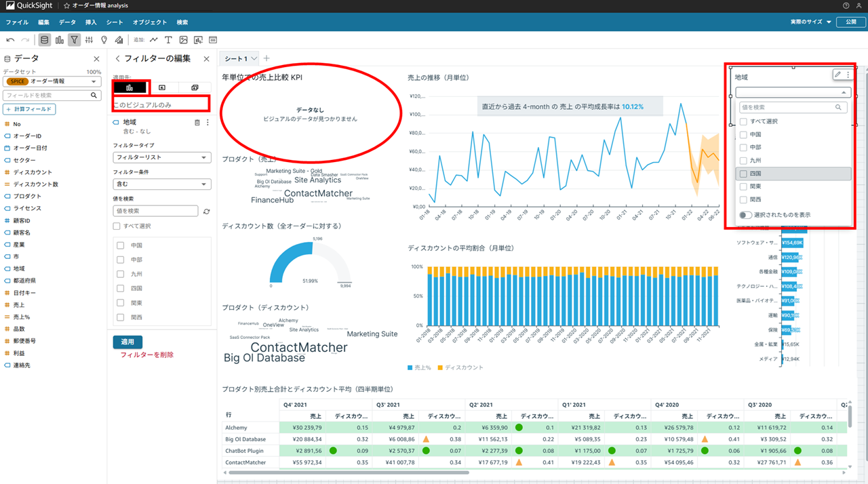Add an image icon in toolbar
868x484 pixels.
[183, 40]
